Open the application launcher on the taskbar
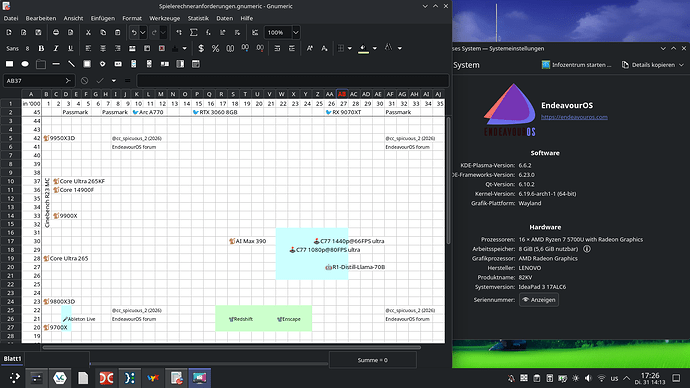The height and width of the screenshot is (388, 690). click(x=15, y=378)
